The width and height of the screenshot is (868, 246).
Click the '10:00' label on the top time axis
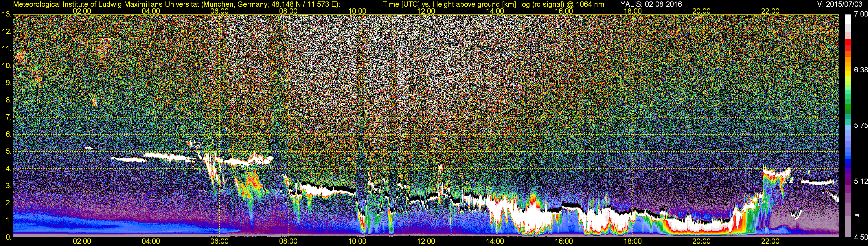357,11
